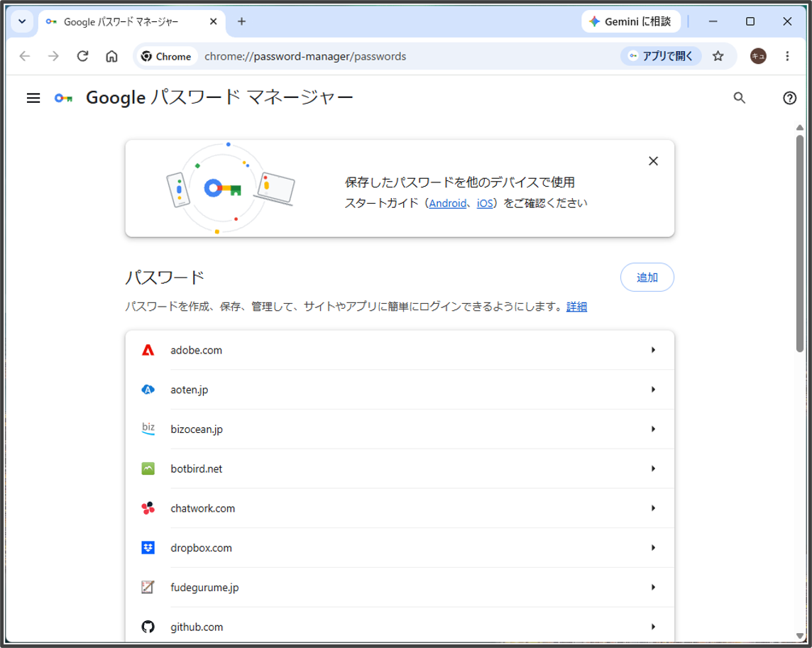Go back to previous page
This screenshot has height=648, width=812.
[x=25, y=56]
